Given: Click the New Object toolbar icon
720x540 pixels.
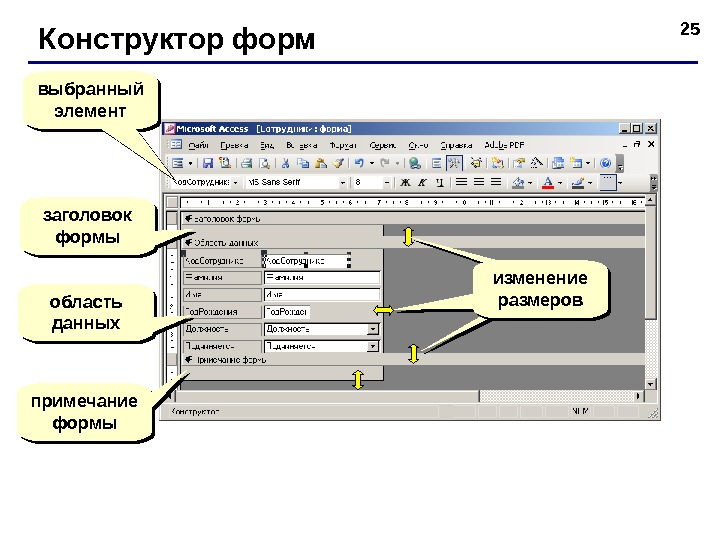Looking at the screenshot, I should pos(576,163).
